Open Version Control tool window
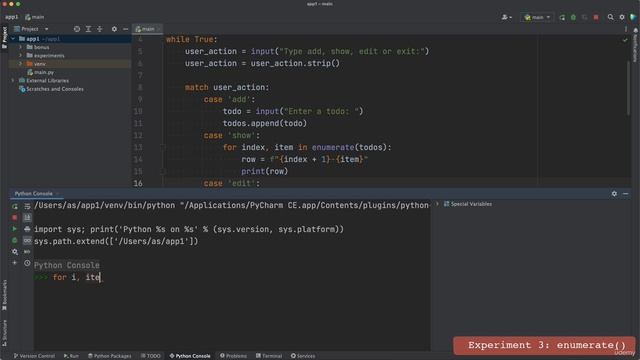The image size is (640, 360). (x=34, y=356)
